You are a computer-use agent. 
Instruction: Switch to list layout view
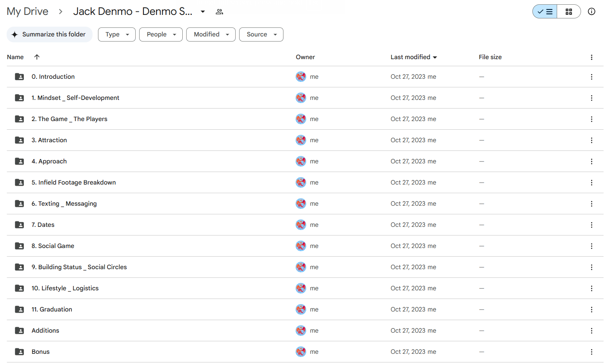(545, 12)
